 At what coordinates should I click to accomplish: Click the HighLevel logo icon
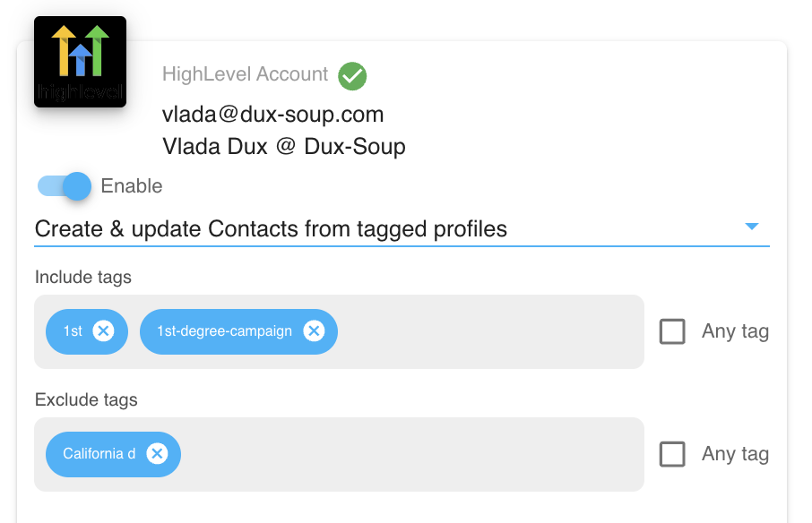[81, 62]
